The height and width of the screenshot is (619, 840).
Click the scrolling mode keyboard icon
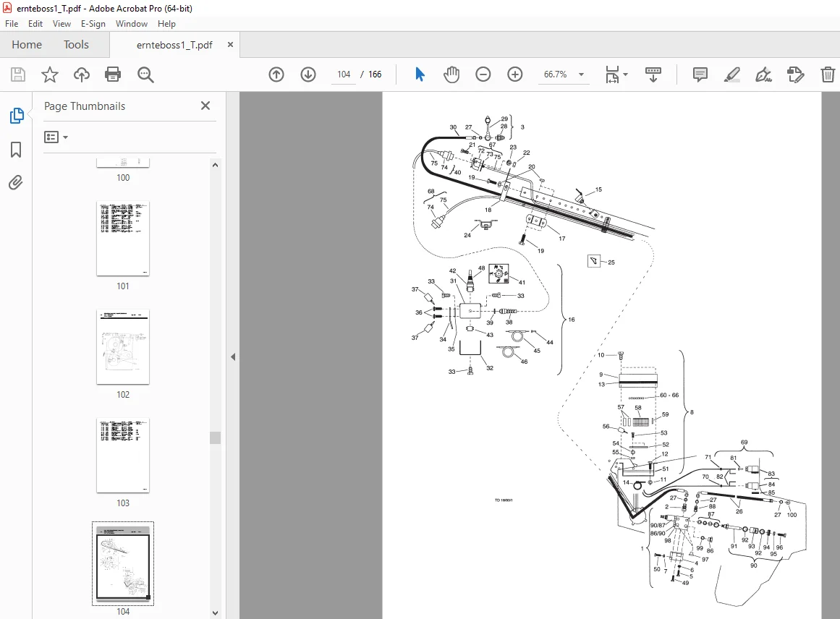(x=653, y=74)
